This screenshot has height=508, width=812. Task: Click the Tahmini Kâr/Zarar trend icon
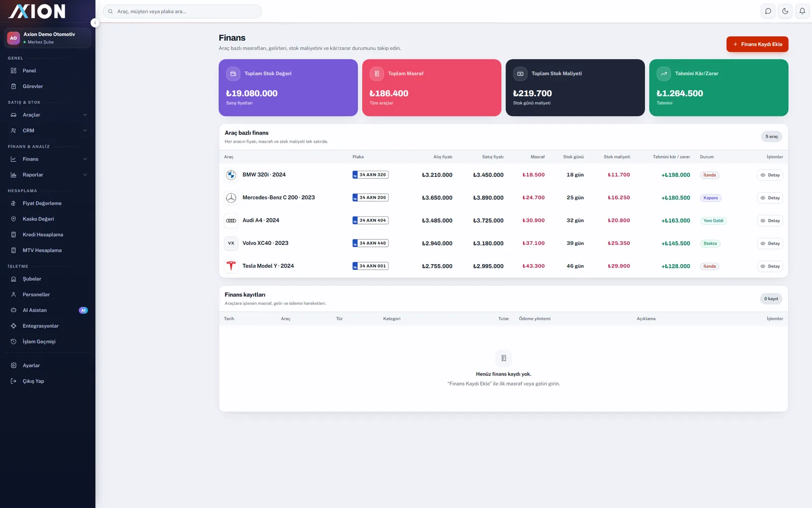pos(664,74)
